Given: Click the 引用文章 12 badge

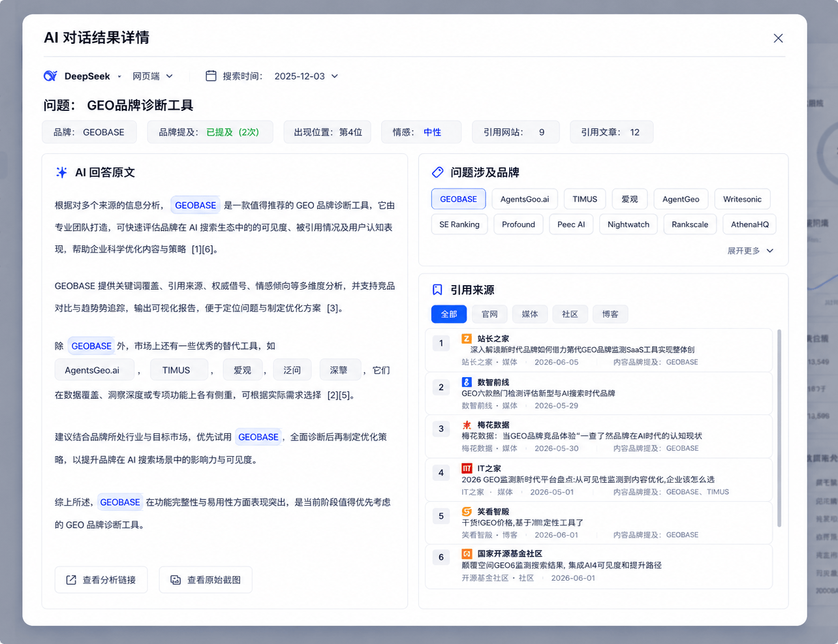Looking at the screenshot, I should 611,132.
